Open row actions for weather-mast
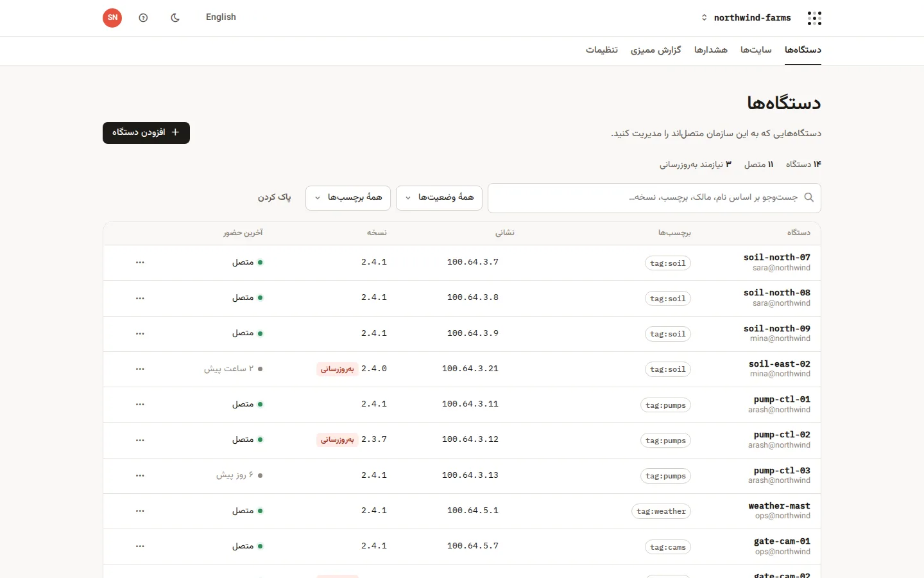This screenshot has width=924, height=578. 140,511
